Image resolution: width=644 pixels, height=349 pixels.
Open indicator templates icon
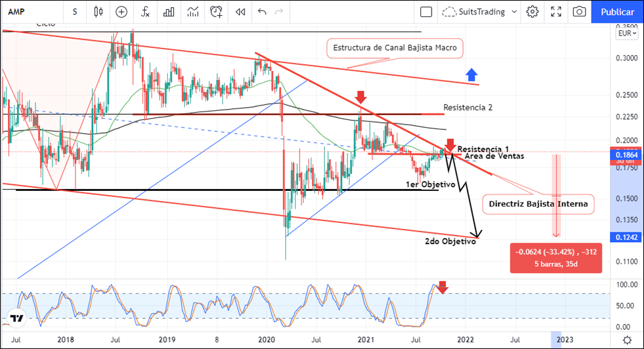click(193, 12)
